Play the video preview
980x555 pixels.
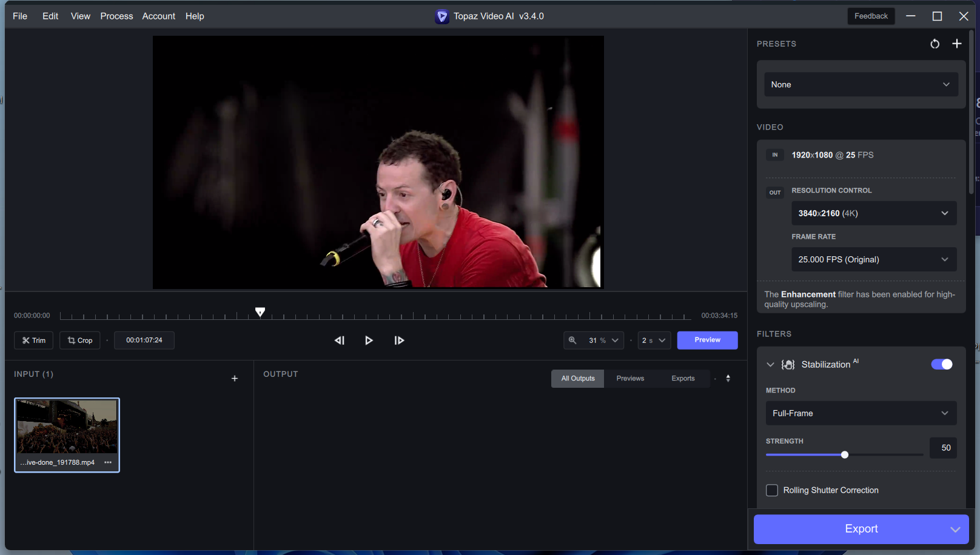369,341
